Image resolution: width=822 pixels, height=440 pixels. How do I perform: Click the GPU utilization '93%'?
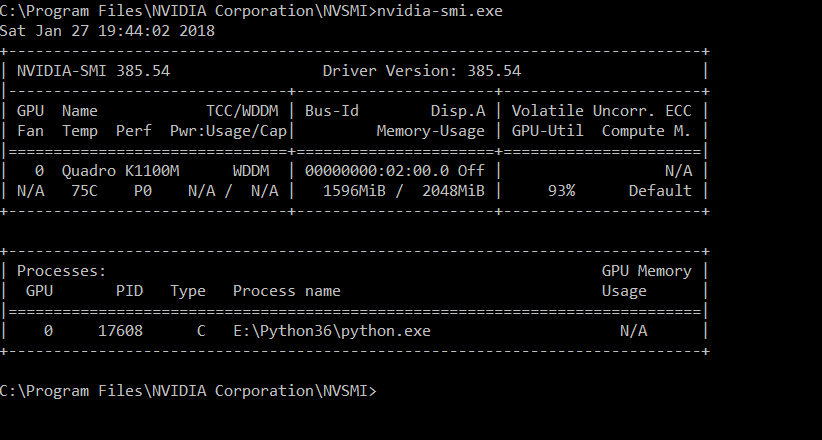(561, 190)
